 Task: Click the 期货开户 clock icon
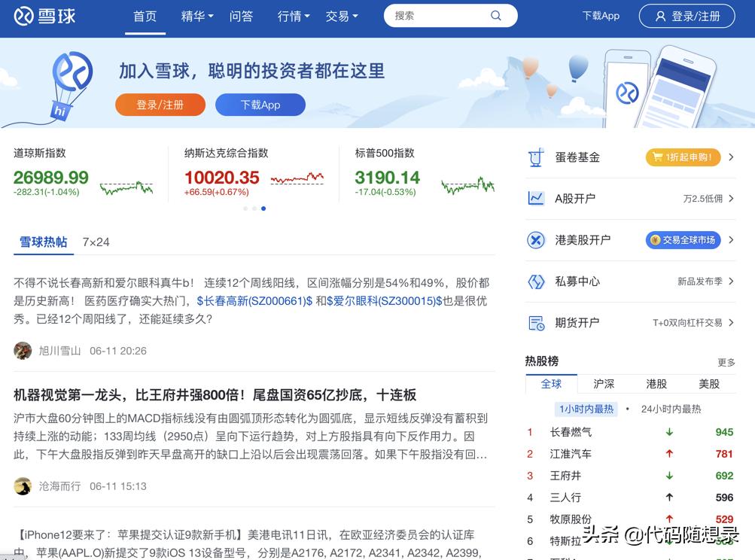tap(536, 322)
